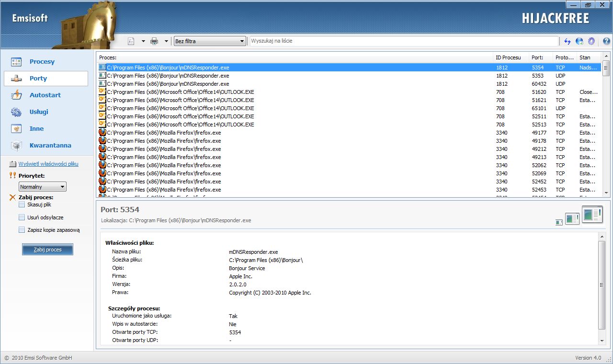Sort by the 'Proto...' column header
613x364 pixels.
click(x=565, y=57)
